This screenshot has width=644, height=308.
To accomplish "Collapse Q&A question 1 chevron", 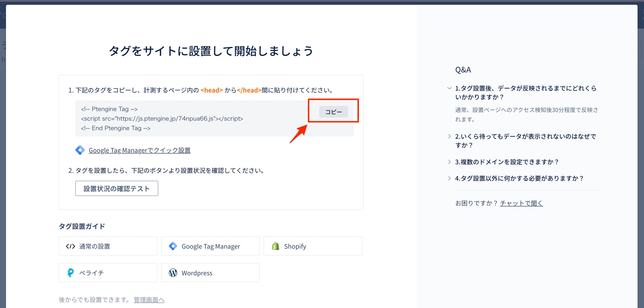I will click(449, 88).
